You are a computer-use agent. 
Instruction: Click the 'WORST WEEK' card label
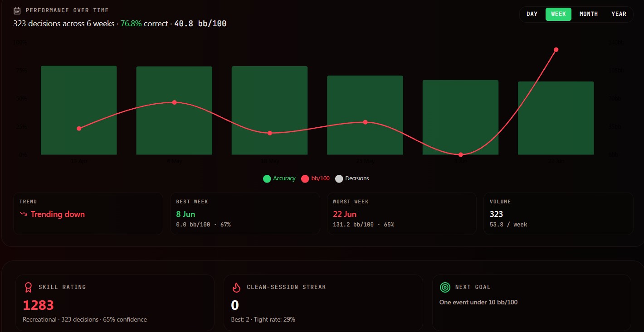click(x=351, y=202)
